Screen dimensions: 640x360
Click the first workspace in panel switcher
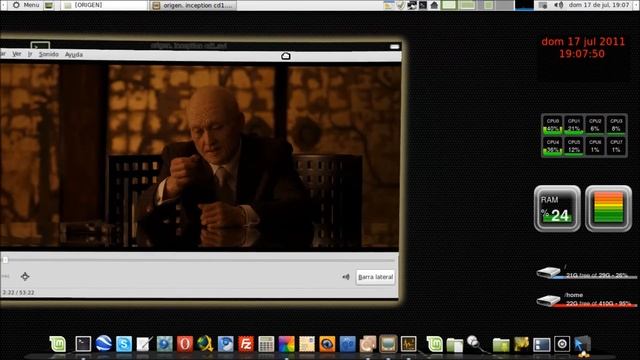449,5
